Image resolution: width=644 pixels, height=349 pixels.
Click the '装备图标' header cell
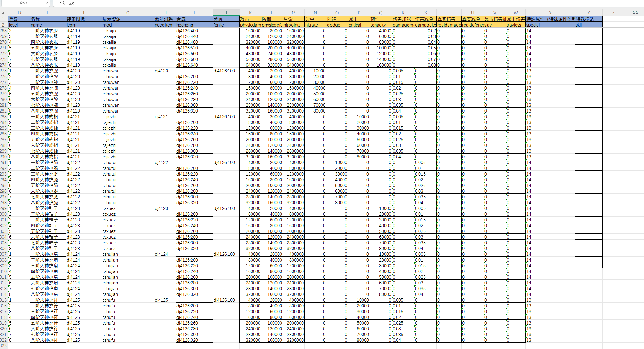point(84,19)
